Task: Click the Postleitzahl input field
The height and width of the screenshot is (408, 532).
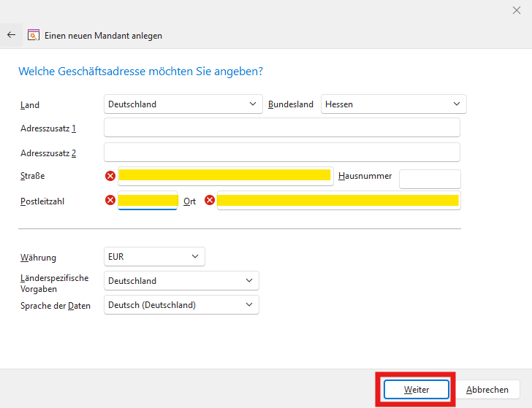Action: click(x=148, y=200)
